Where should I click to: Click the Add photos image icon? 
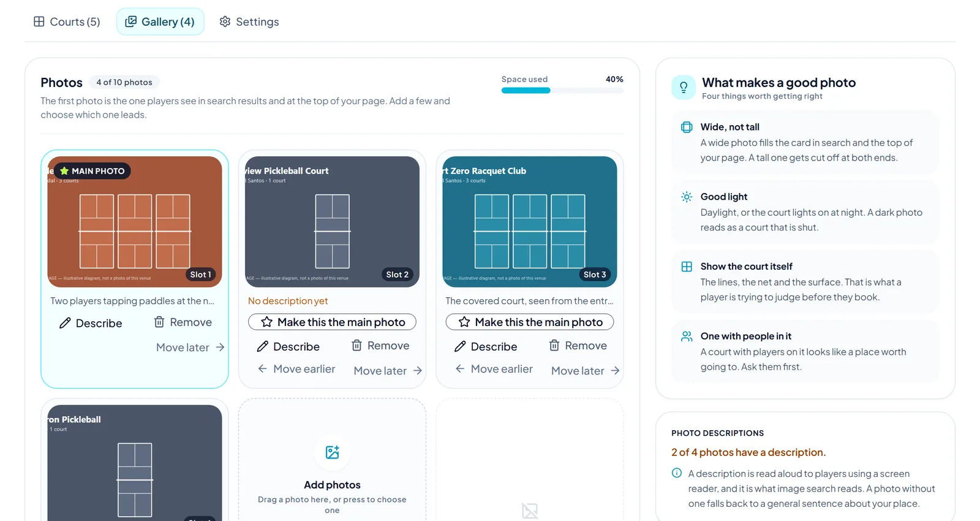tap(333, 452)
